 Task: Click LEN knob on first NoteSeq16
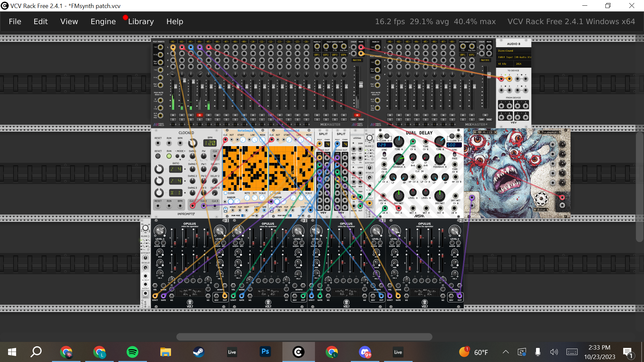pos(255,140)
